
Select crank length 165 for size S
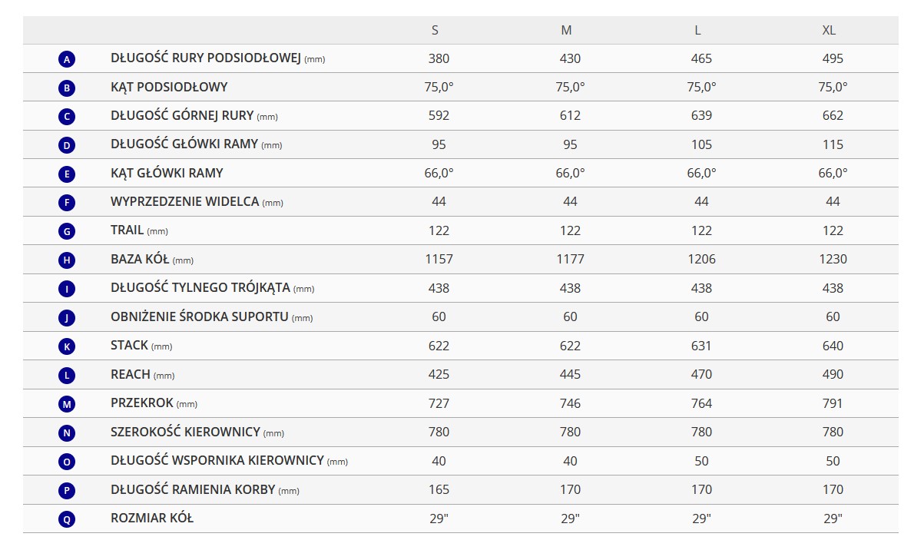tap(439, 489)
